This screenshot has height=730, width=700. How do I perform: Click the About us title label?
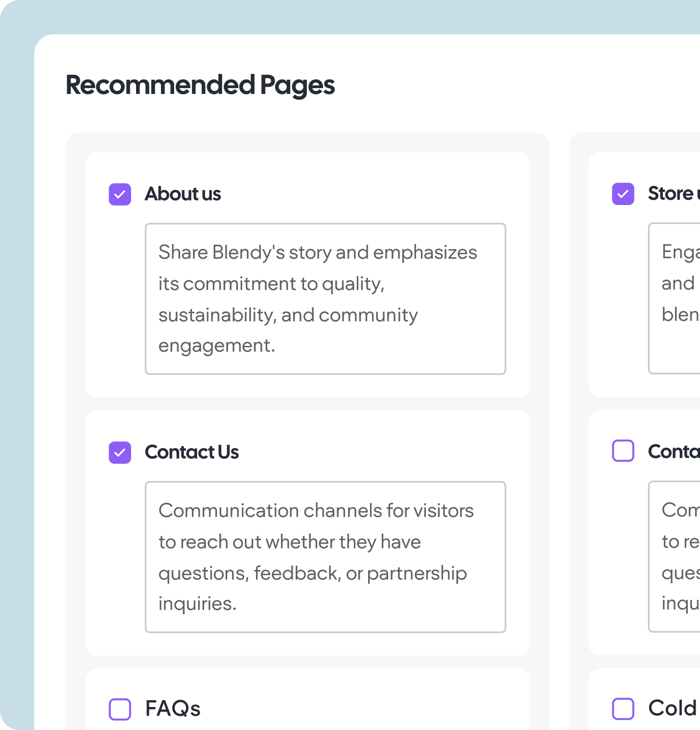183,194
